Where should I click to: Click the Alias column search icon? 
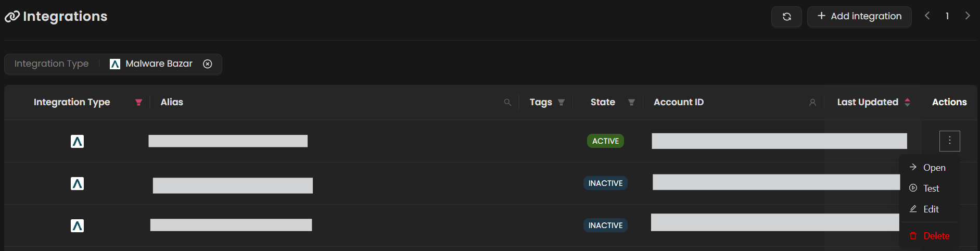pos(507,103)
